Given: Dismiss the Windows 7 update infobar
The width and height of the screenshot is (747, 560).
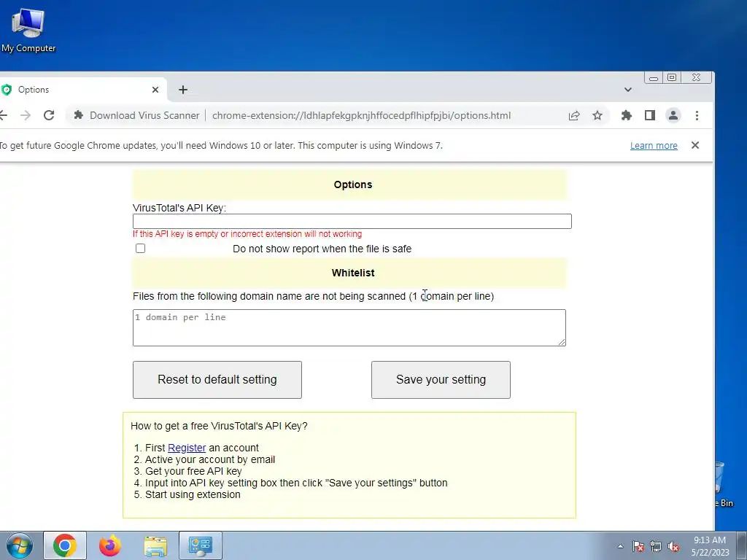Looking at the screenshot, I should (695, 145).
